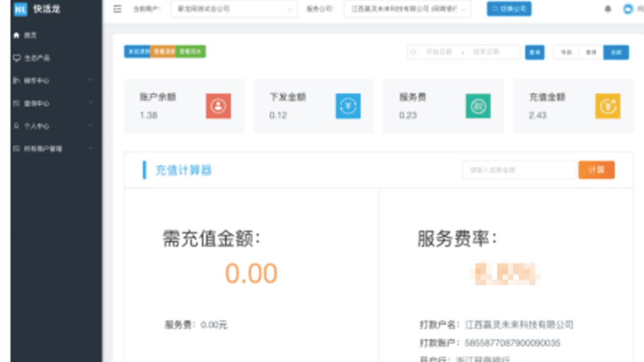Expand the 个人中心 sidebar menu
The height and width of the screenshot is (362, 644).
[51, 126]
